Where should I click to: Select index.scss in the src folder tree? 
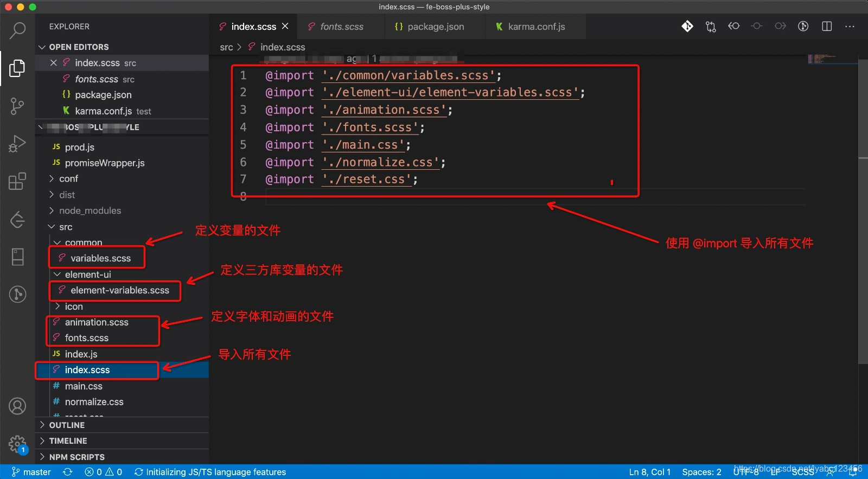(122, 370)
